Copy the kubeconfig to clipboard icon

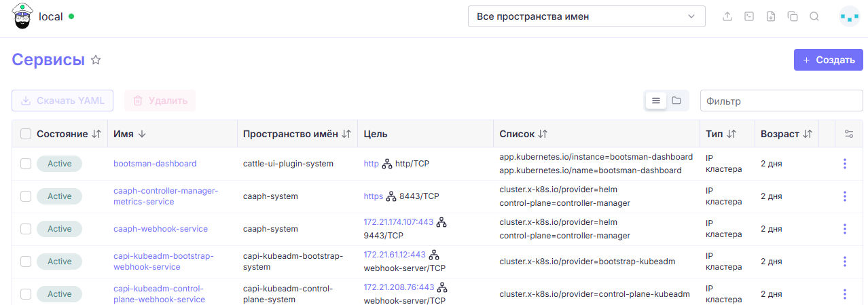tap(793, 16)
